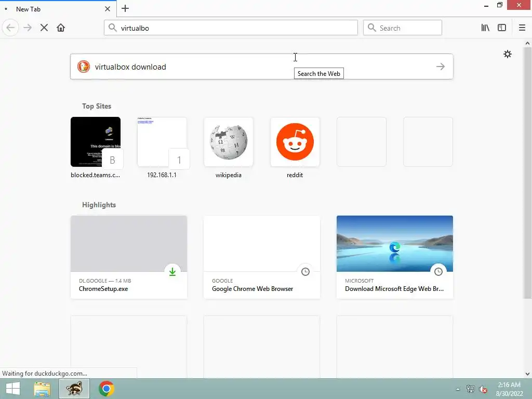This screenshot has height=399, width=532.
Task: Open muted volume tray icon
Action: pos(483,389)
